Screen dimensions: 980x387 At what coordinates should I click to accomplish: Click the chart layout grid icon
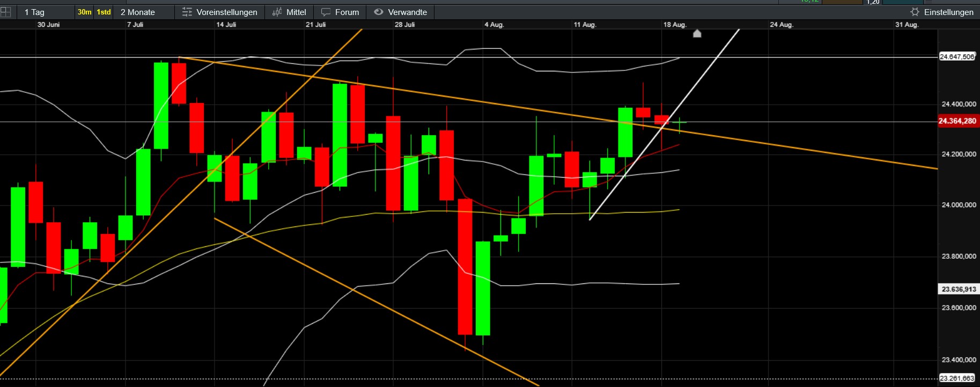pos(6,12)
